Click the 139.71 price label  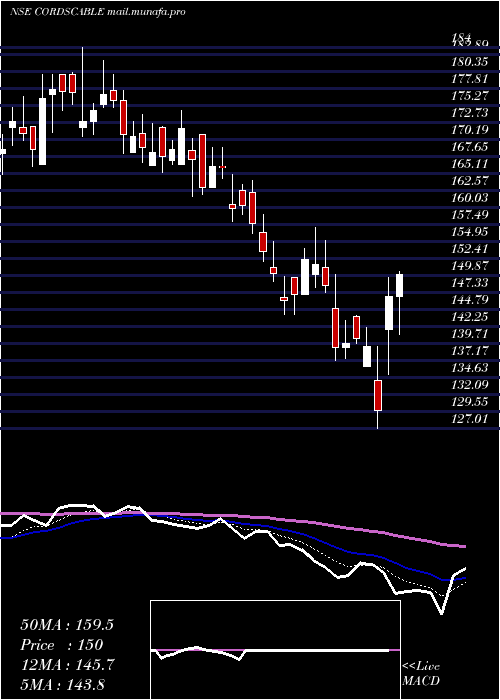pos(470,333)
